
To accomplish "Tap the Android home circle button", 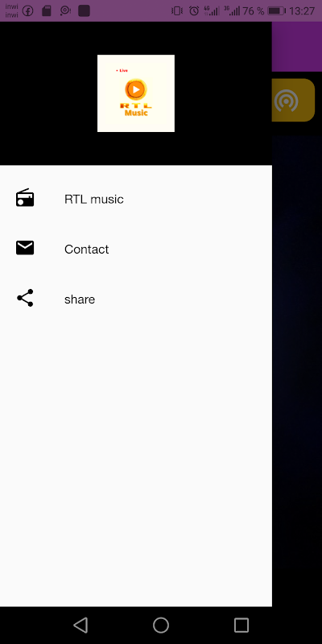I will (161, 625).
